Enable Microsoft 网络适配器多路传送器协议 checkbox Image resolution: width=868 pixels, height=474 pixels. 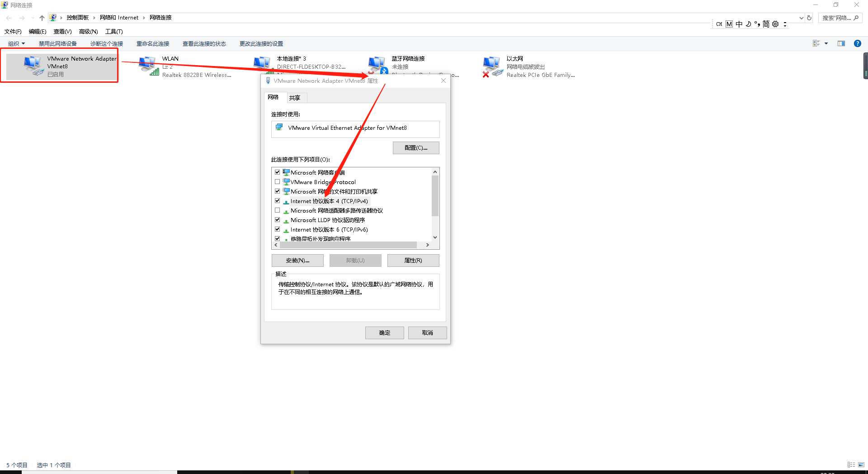[x=278, y=210]
